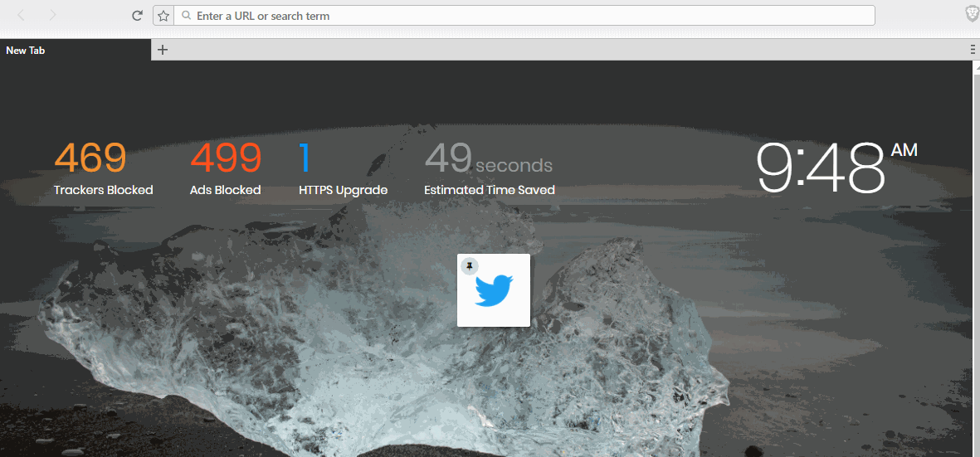
Task: Focus the URL or search term field
Action: [x=524, y=16]
